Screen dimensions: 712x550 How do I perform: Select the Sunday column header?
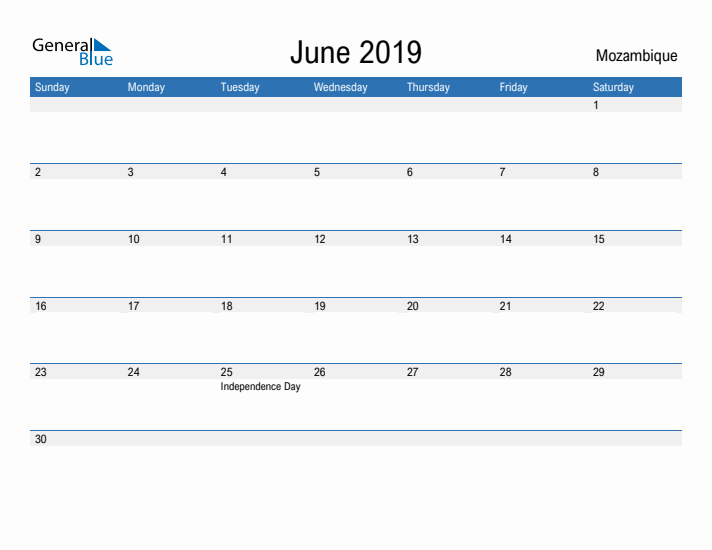point(52,87)
